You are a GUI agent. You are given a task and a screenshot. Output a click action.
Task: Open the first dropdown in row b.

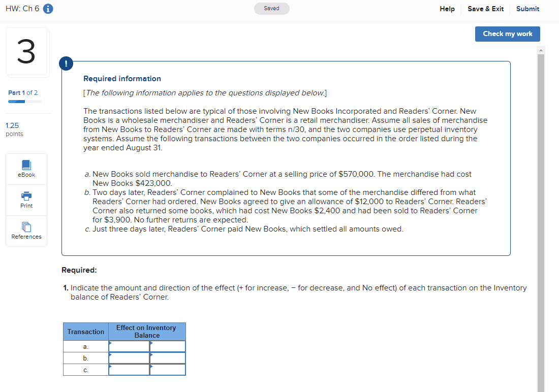pyautogui.click(x=129, y=358)
